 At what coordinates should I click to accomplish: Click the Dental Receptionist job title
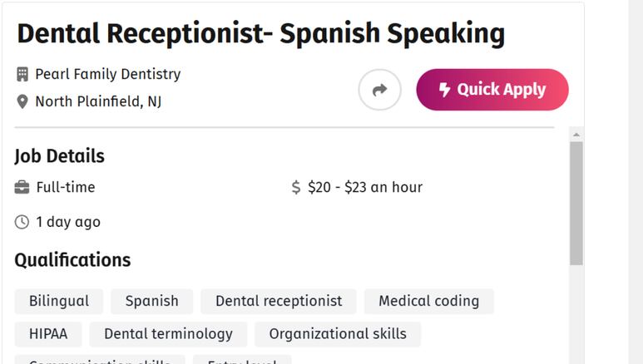261,33
